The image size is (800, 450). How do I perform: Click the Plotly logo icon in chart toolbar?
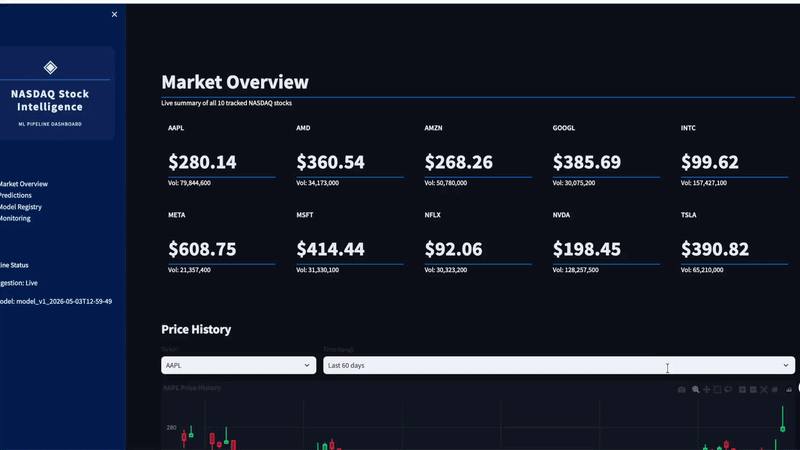tap(789, 390)
